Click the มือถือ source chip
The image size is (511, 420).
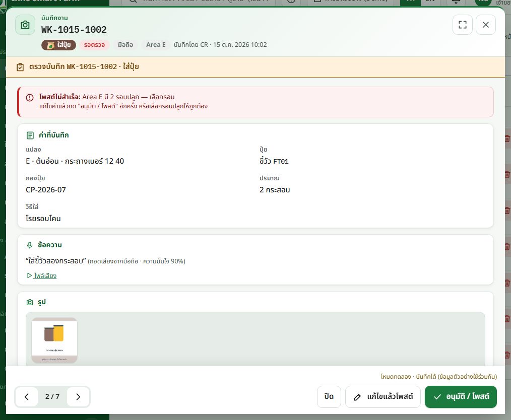click(x=125, y=45)
